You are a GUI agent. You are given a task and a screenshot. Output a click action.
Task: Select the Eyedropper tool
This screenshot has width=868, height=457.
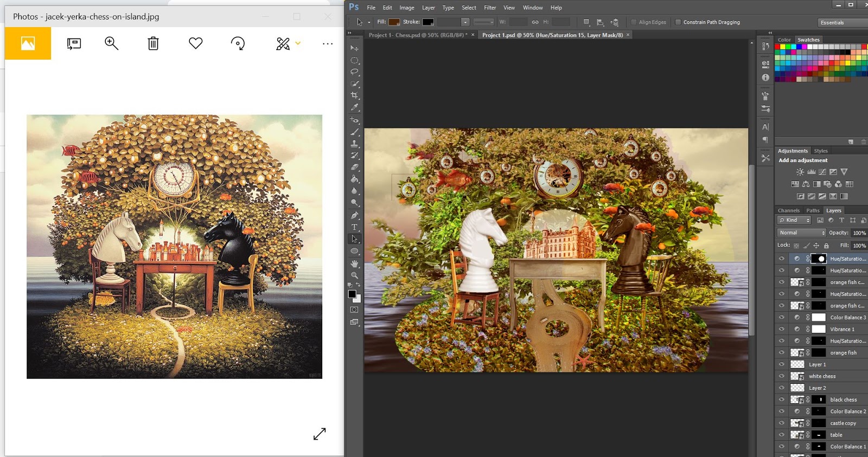coord(355,107)
